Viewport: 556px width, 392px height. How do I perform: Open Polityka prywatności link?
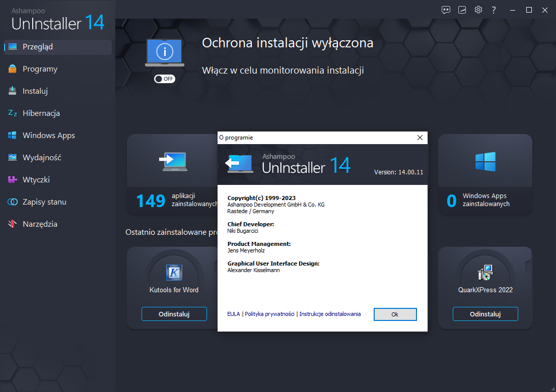(x=269, y=314)
